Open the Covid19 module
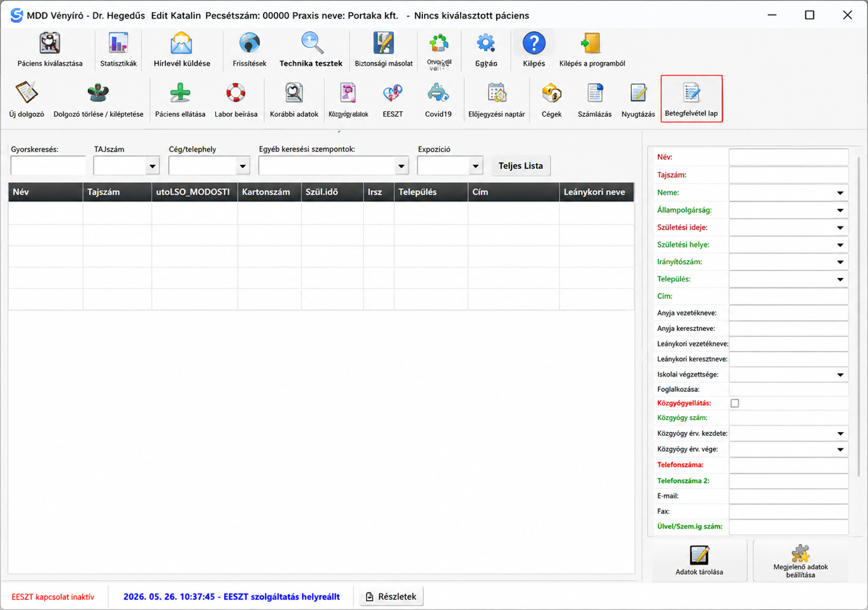868x610 pixels. tap(438, 100)
